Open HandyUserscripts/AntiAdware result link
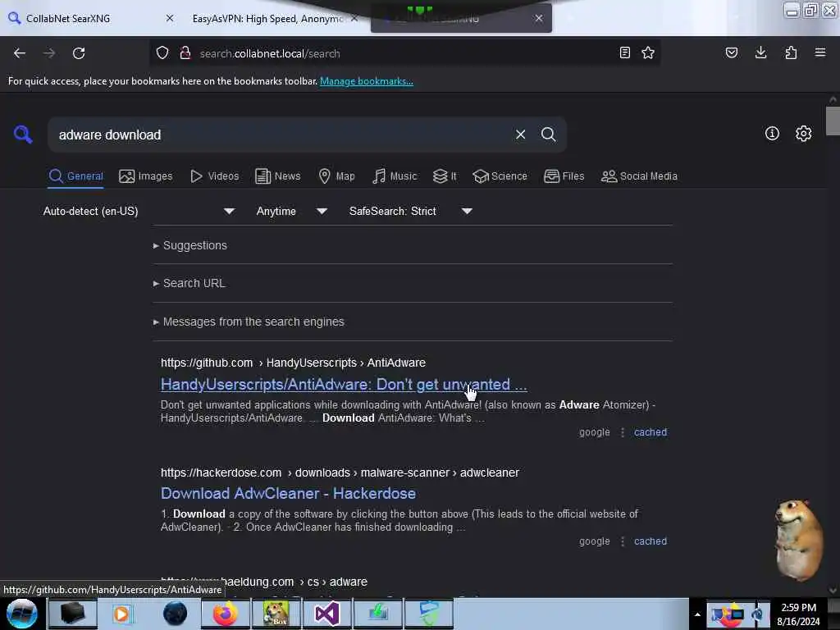Screen dimensions: 840x630 coord(344,385)
